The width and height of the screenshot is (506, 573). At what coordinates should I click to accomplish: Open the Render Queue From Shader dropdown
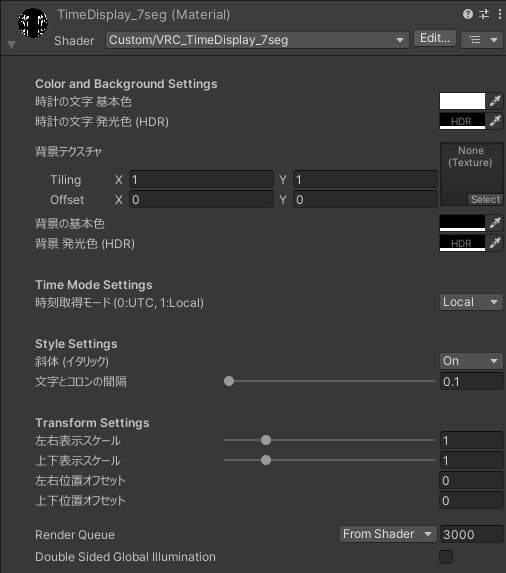[388, 534]
